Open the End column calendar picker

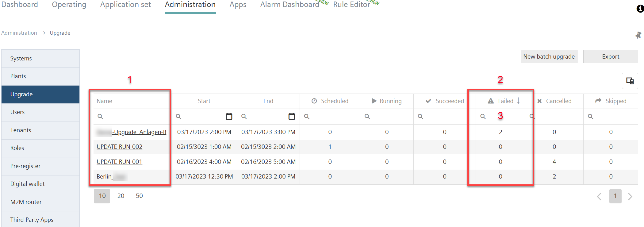(292, 116)
